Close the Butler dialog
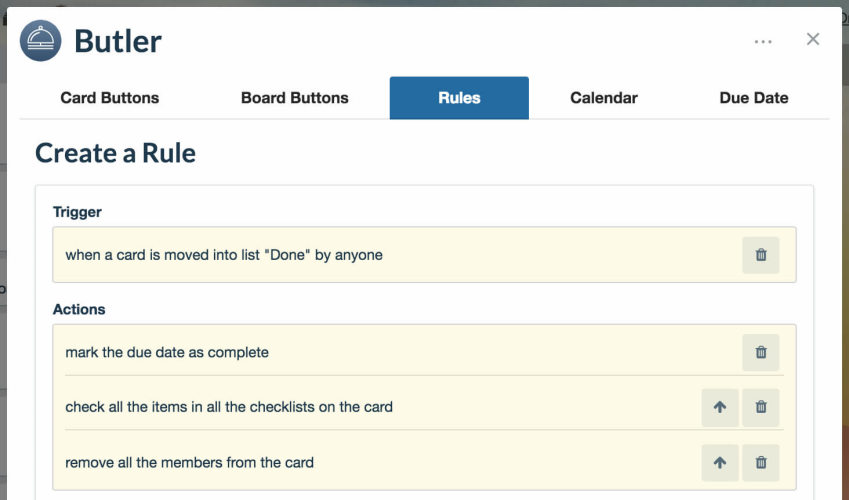Viewport: 849px width, 500px height. click(813, 39)
